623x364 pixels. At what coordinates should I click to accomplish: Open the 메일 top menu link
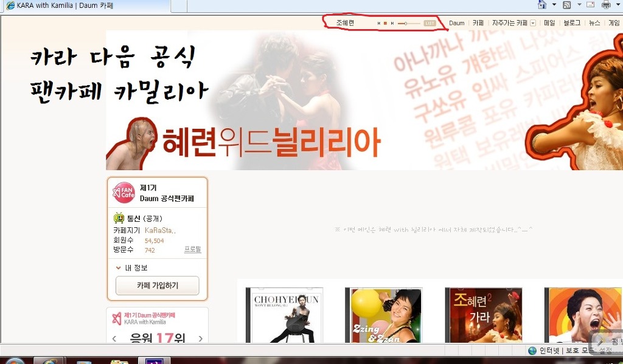point(549,23)
